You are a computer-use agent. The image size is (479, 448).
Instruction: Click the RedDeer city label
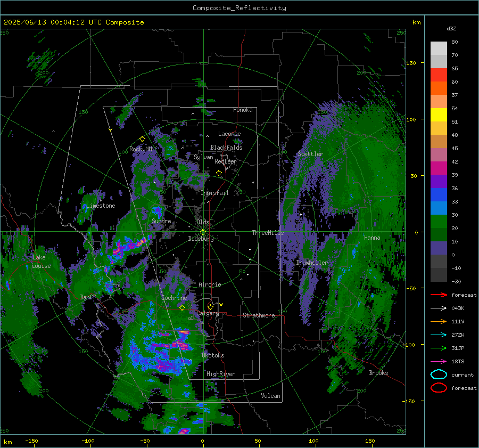point(226,161)
